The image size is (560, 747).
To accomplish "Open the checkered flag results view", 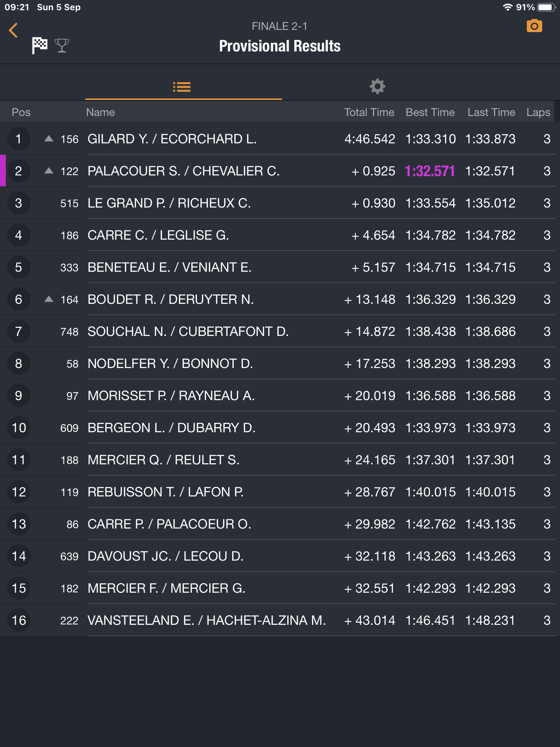I will tap(40, 46).
